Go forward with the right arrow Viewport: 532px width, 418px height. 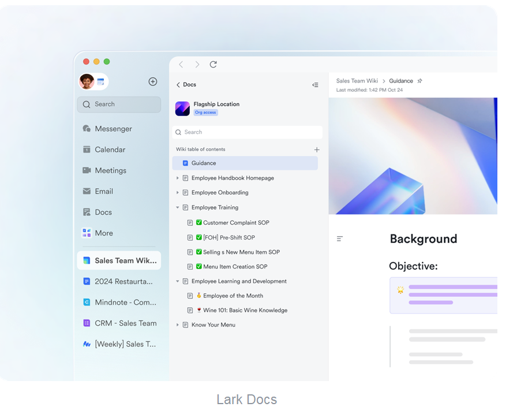(197, 65)
